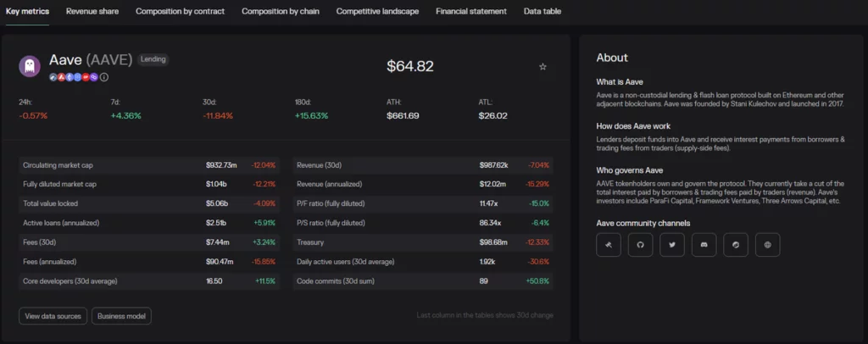Open the Financial statement tab
The image size is (868, 344).
(x=470, y=12)
